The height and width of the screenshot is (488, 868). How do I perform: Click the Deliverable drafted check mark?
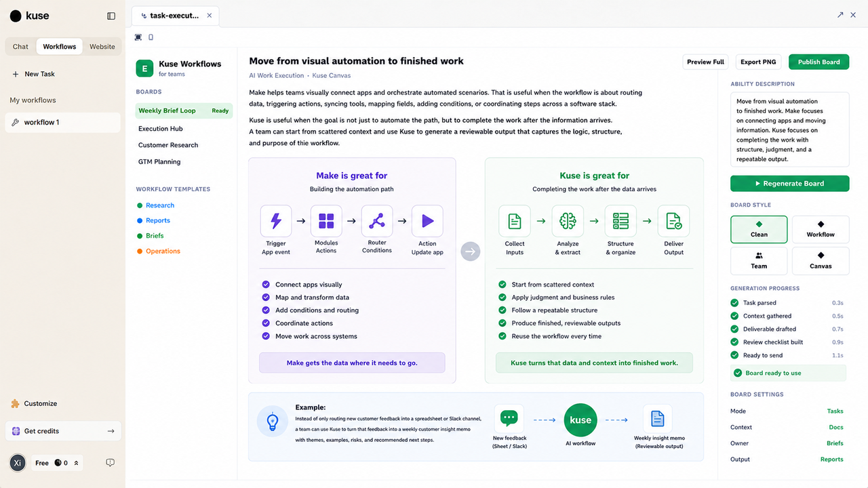click(734, 329)
